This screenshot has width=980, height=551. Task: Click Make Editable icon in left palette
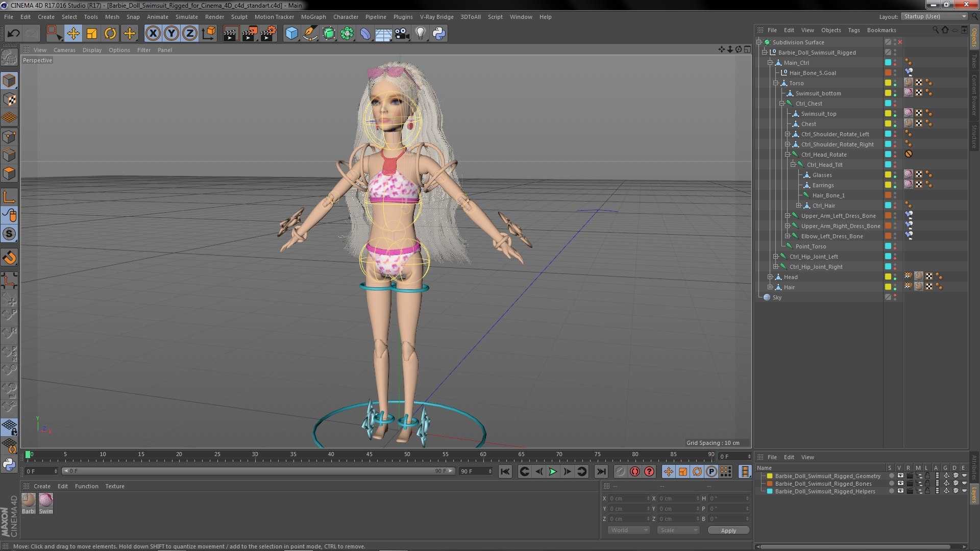tap(9, 57)
